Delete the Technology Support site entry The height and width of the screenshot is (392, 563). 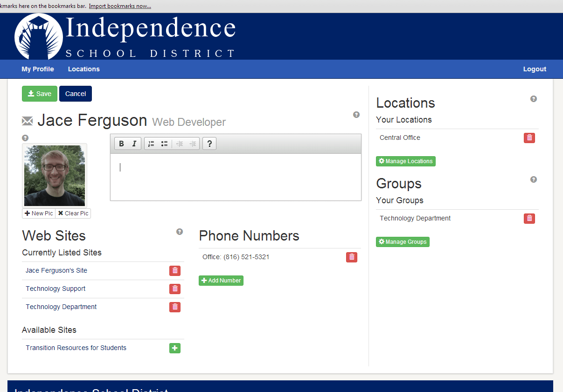click(175, 289)
